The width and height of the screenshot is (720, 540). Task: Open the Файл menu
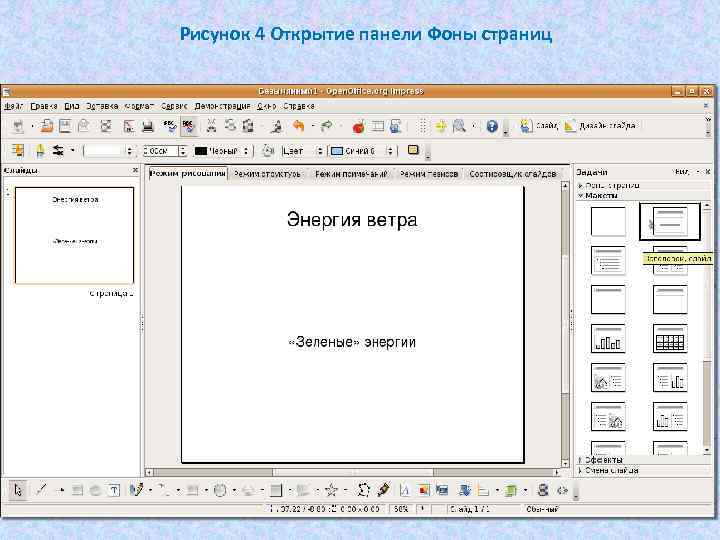(x=13, y=106)
